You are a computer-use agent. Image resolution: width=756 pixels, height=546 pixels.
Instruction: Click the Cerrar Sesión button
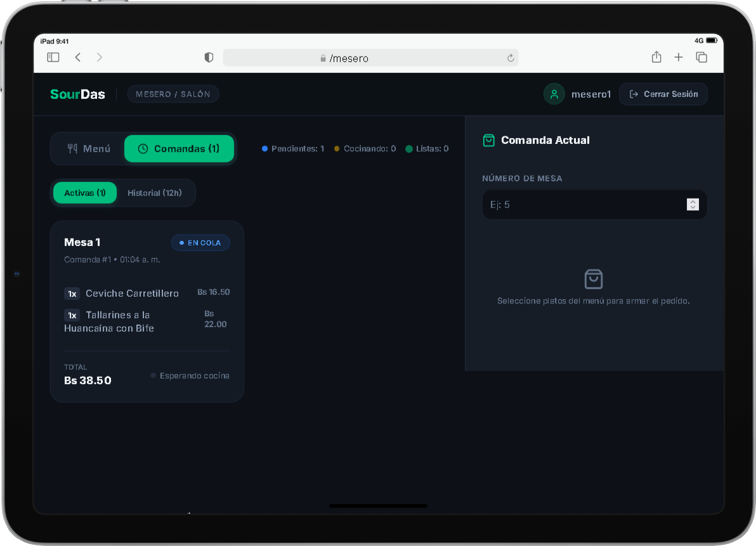click(663, 94)
